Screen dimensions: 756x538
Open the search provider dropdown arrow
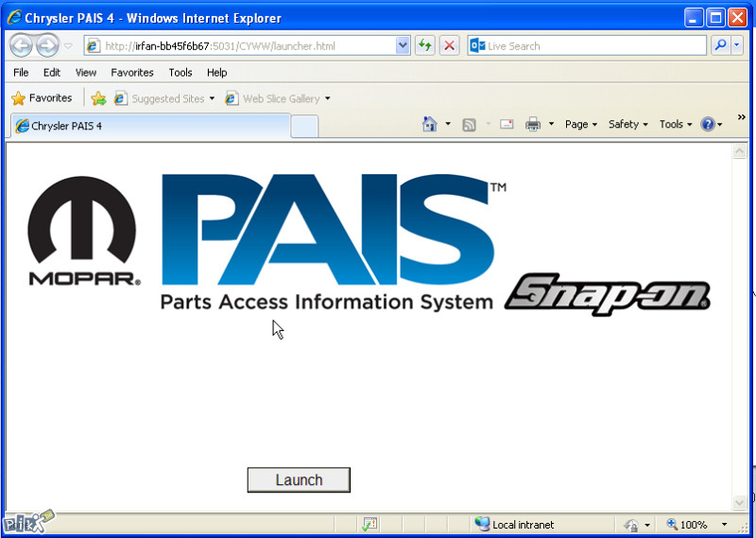coord(737,46)
